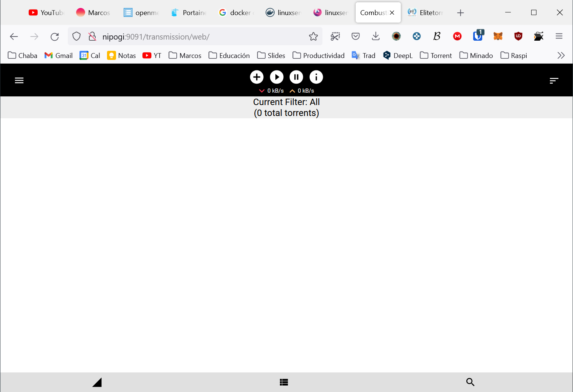This screenshot has height=392, width=573.
Task: Open the sort options icon
Action: click(x=554, y=81)
